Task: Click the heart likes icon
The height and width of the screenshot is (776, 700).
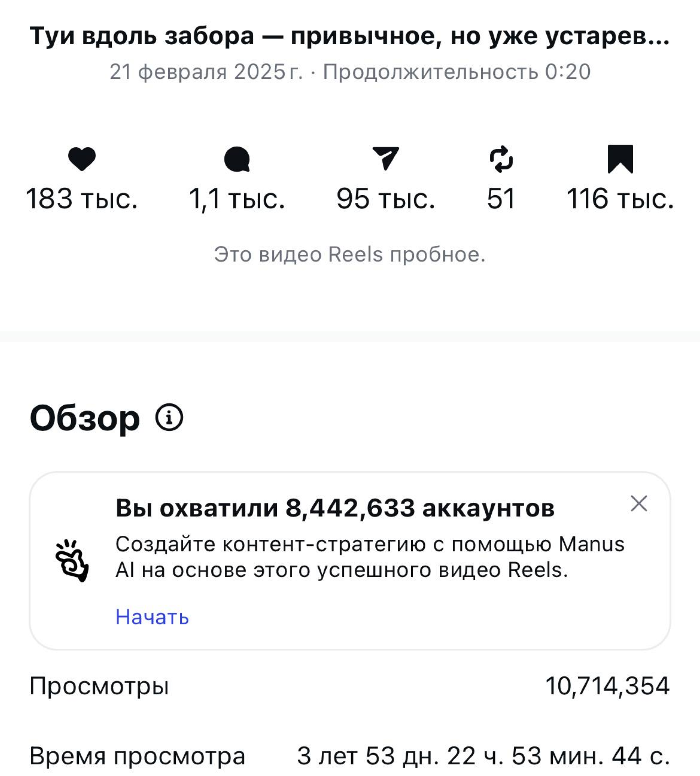Action: (x=82, y=159)
